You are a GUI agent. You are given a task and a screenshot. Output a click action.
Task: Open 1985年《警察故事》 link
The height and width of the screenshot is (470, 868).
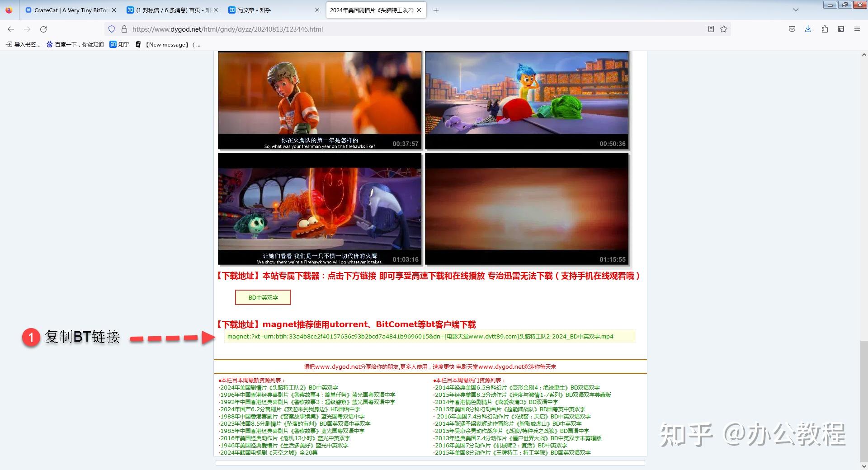(x=292, y=431)
